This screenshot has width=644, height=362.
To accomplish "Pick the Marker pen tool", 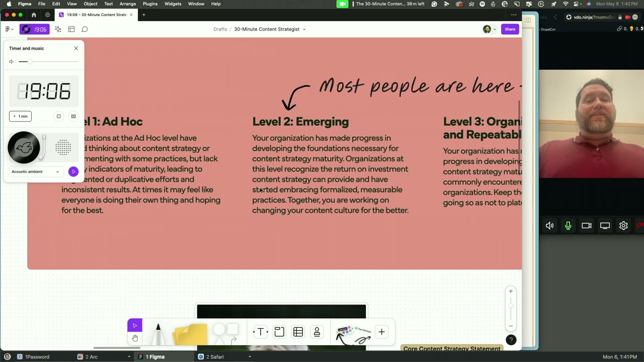I will click(x=158, y=334).
